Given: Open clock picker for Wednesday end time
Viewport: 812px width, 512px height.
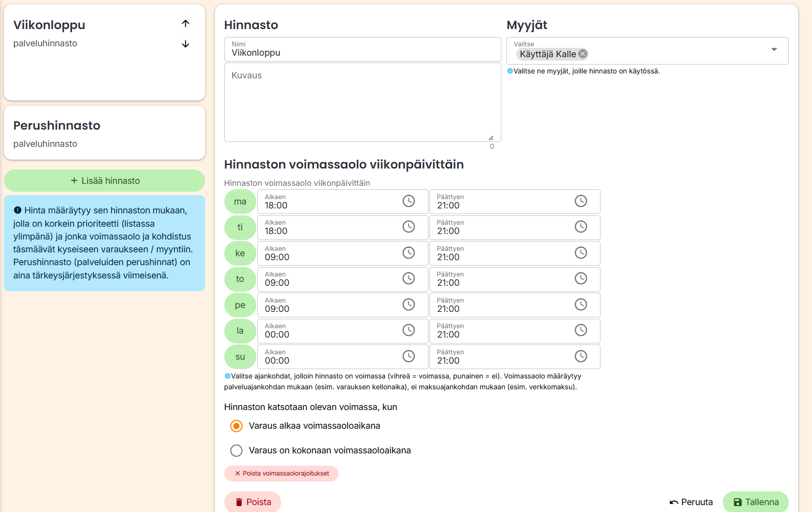Looking at the screenshot, I should (581, 253).
